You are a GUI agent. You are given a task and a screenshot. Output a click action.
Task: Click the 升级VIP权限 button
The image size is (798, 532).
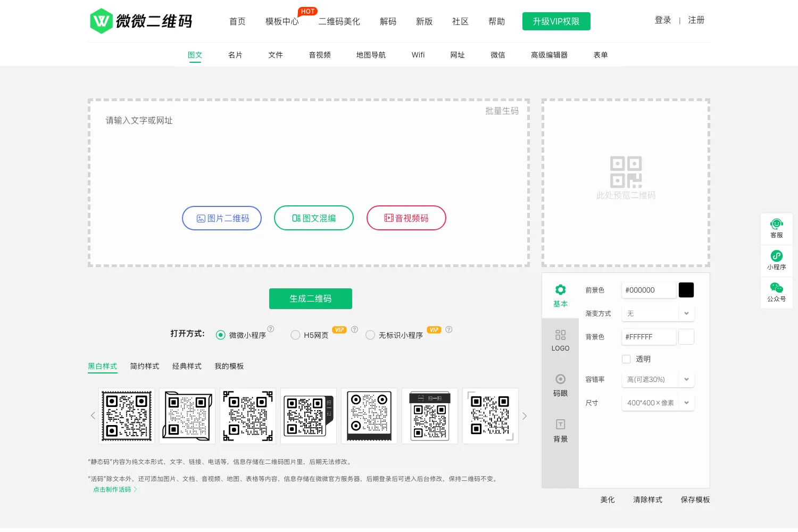(x=556, y=21)
